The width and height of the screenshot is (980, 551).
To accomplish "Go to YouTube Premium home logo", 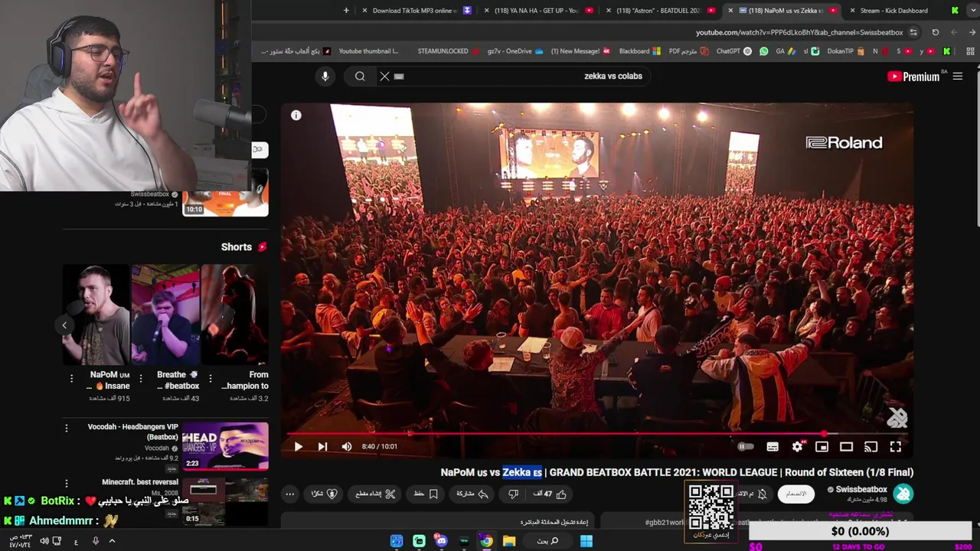I will 913,77.
